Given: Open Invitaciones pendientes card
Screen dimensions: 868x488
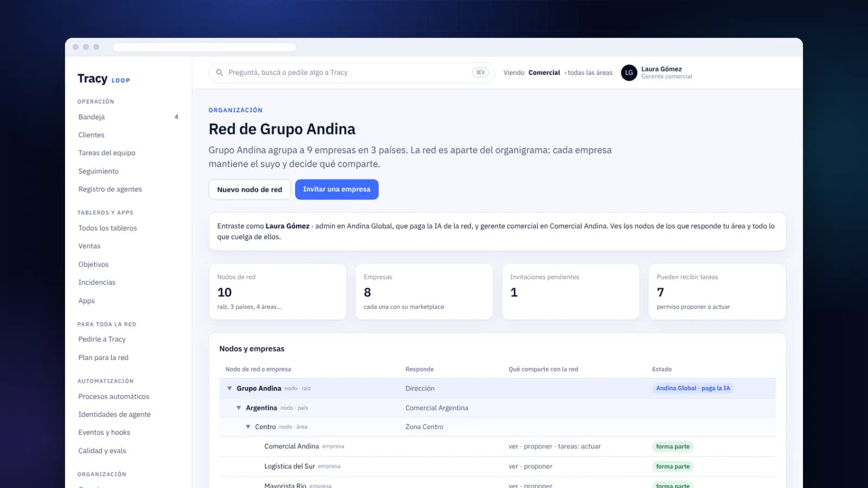Looking at the screenshot, I should coord(571,292).
